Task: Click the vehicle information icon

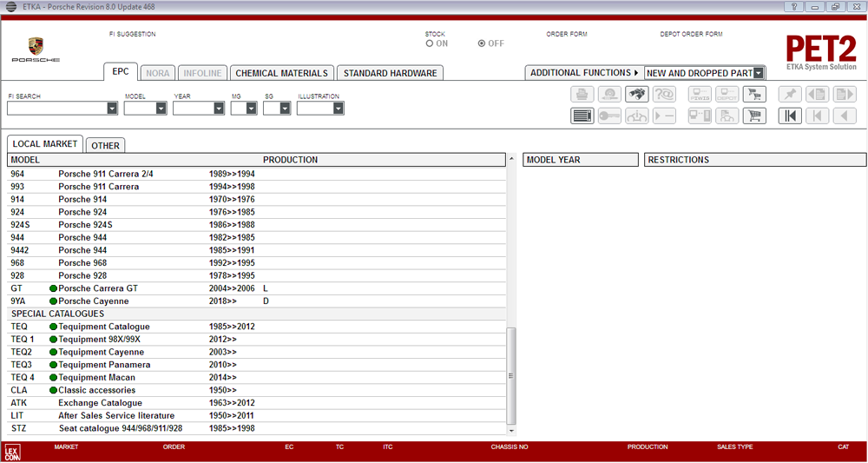Action: (x=637, y=116)
